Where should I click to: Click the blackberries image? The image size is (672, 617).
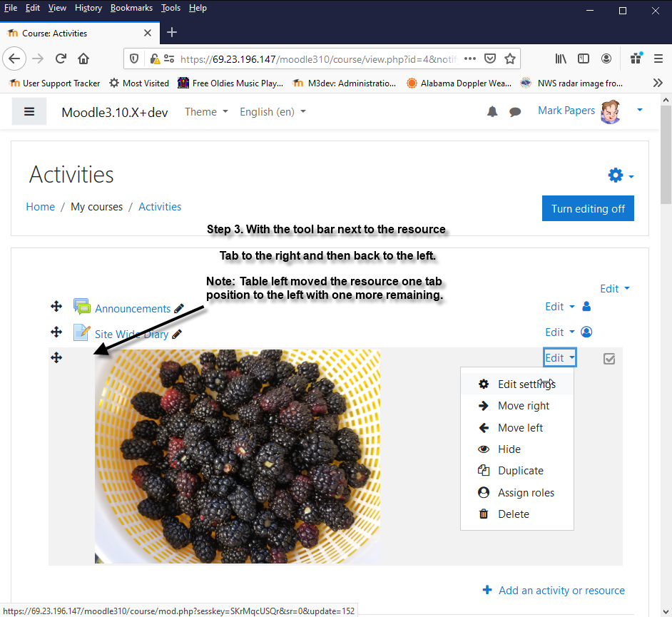(238, 457)
